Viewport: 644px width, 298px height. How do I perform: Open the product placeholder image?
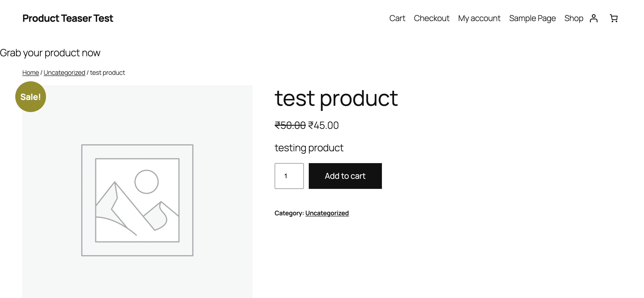click(137, 200)
